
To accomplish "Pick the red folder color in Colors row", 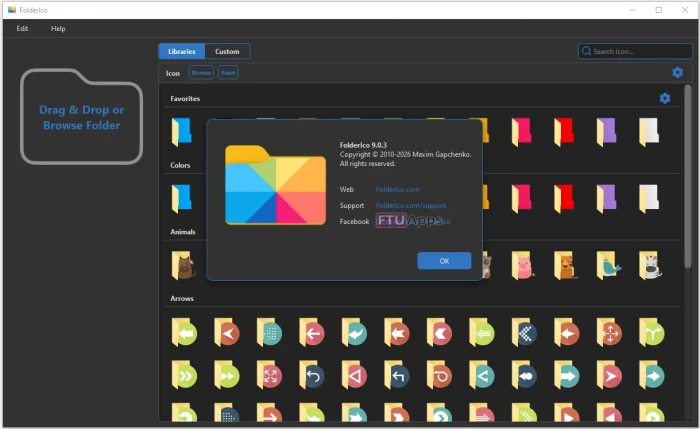I will point(564,198).
